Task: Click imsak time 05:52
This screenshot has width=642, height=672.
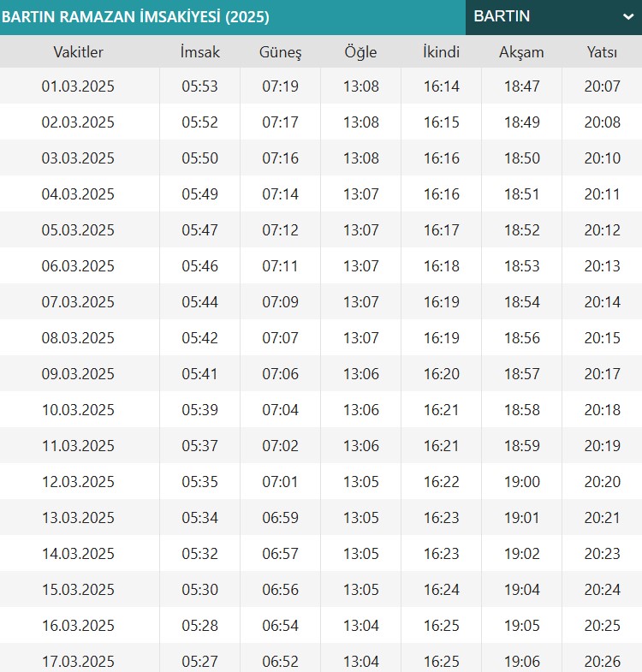Action: [199, 122]
